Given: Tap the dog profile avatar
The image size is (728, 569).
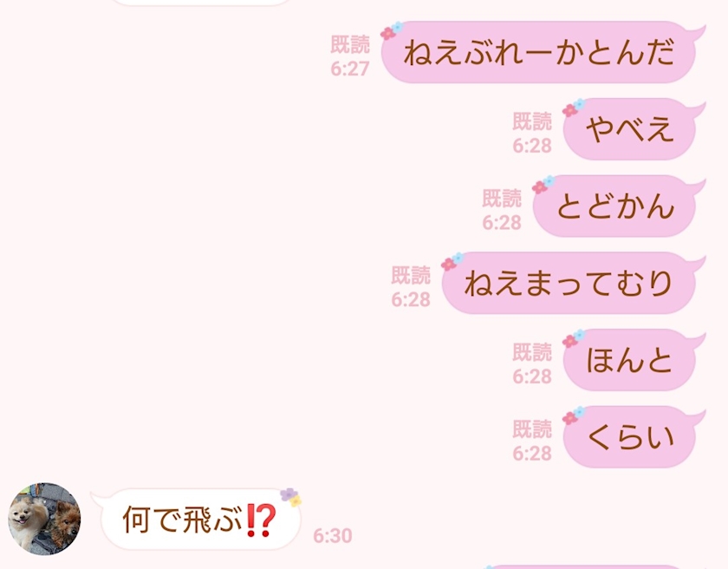Looking at the screenshot, I should coord(44,519).
